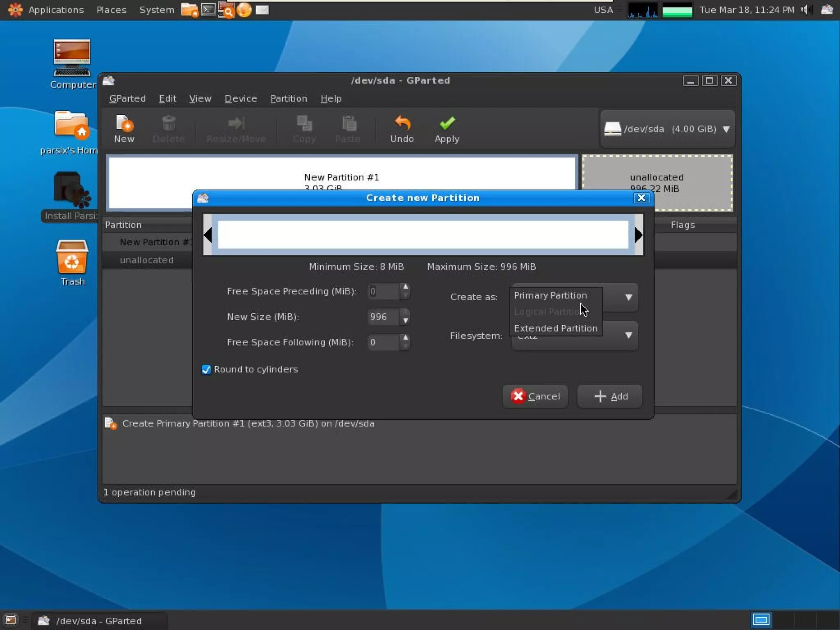
Task: Open the terminal launcher in top panel
Action: pos(208,9)
